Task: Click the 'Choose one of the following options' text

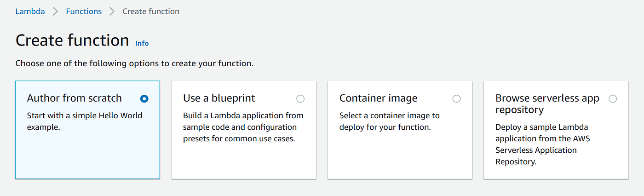Action: (x=134, y=63)
